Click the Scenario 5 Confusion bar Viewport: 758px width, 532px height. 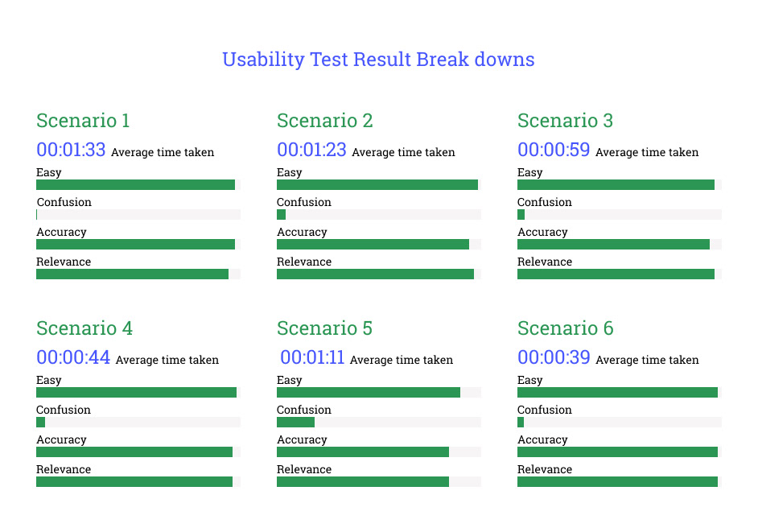(379, 422)
